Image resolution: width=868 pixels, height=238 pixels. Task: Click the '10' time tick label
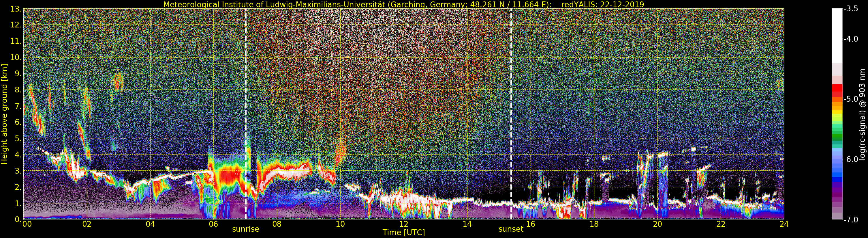click(340, 224)
